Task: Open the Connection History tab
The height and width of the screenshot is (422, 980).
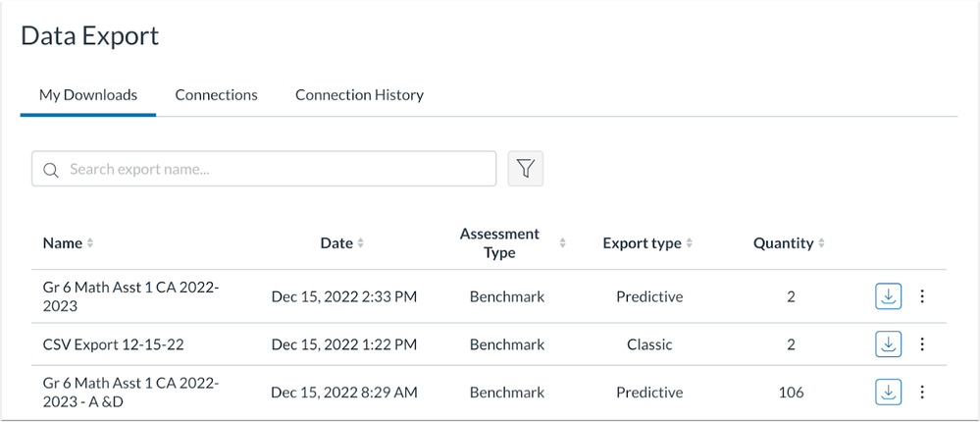Action: 359,95
